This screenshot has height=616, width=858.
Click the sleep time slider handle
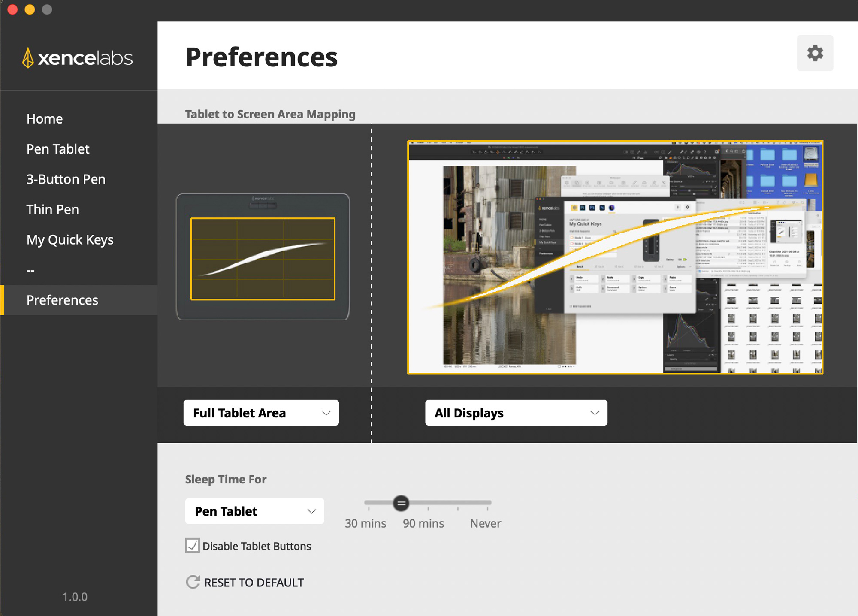point(401,503)
